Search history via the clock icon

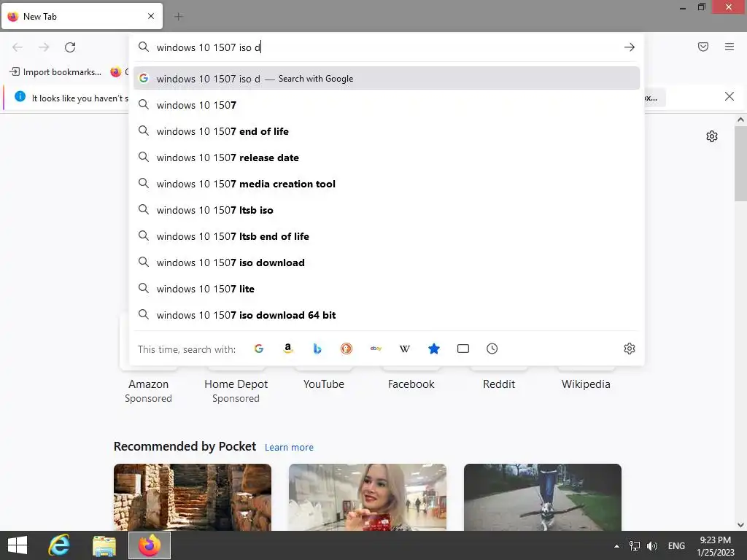[x=492, y=349]
